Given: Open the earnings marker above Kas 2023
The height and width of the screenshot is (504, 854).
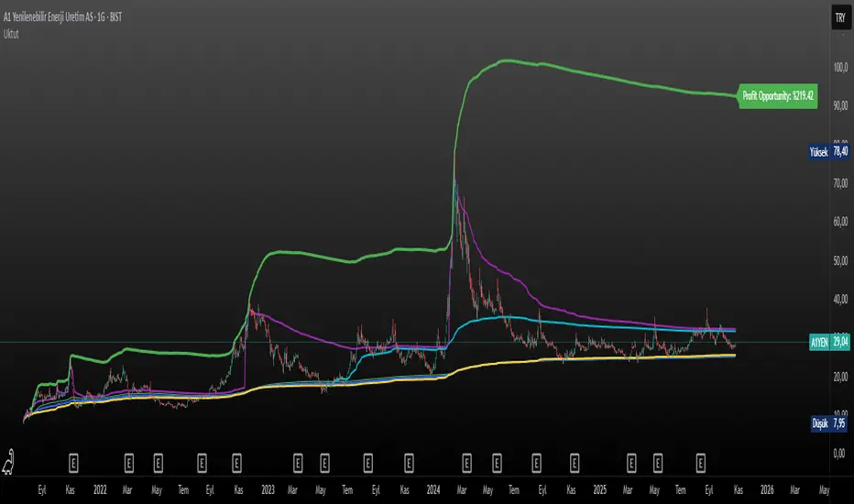Looking at the screenshot, I should coord(409,463).
